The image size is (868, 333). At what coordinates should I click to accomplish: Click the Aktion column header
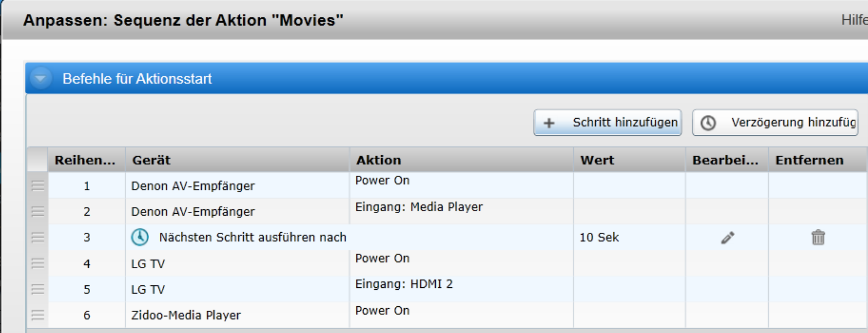[x=378, y=160]
